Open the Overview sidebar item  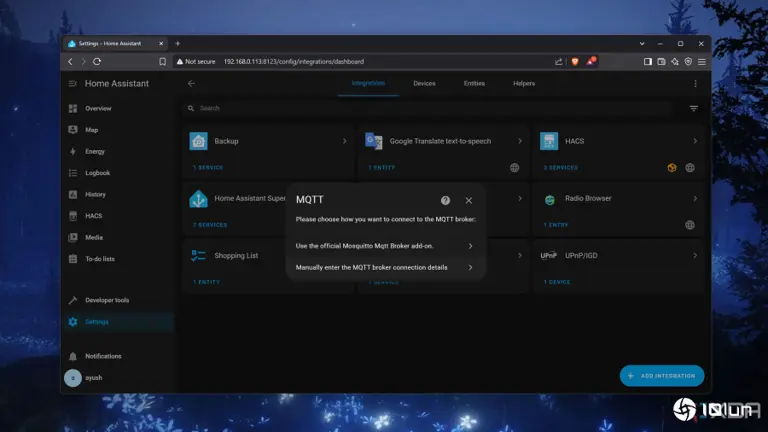(97, 108)
